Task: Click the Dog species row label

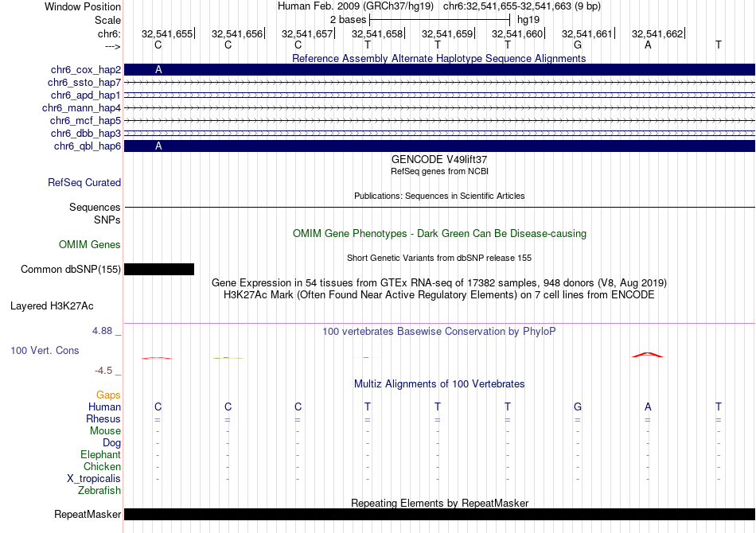Action: (x=111, y=443)
